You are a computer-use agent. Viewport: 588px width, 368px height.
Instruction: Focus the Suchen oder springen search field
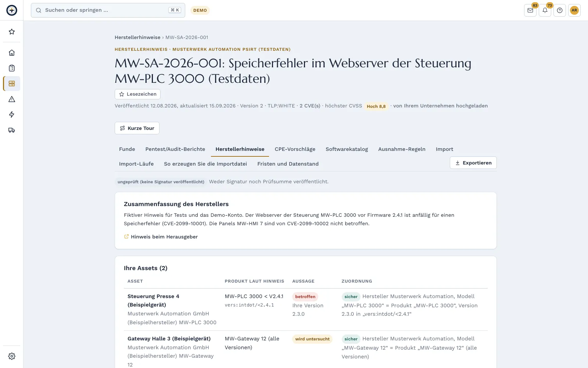click(x=108, y=10)
